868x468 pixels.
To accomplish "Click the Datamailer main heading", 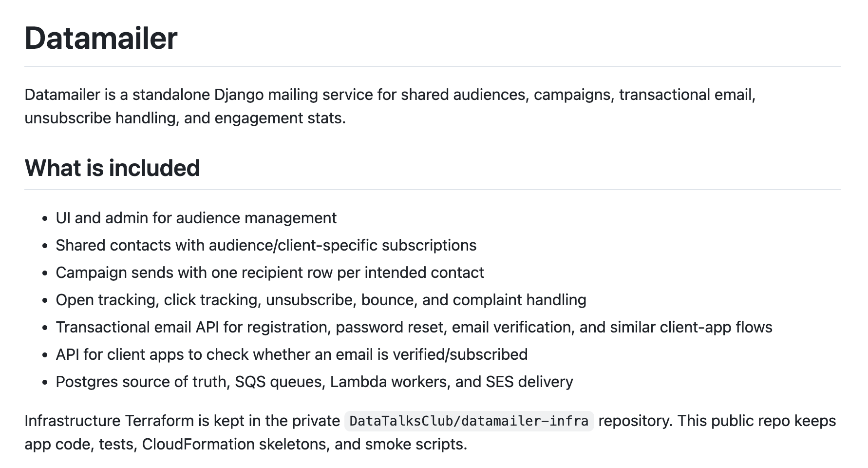I will click(x=101, y=38).
